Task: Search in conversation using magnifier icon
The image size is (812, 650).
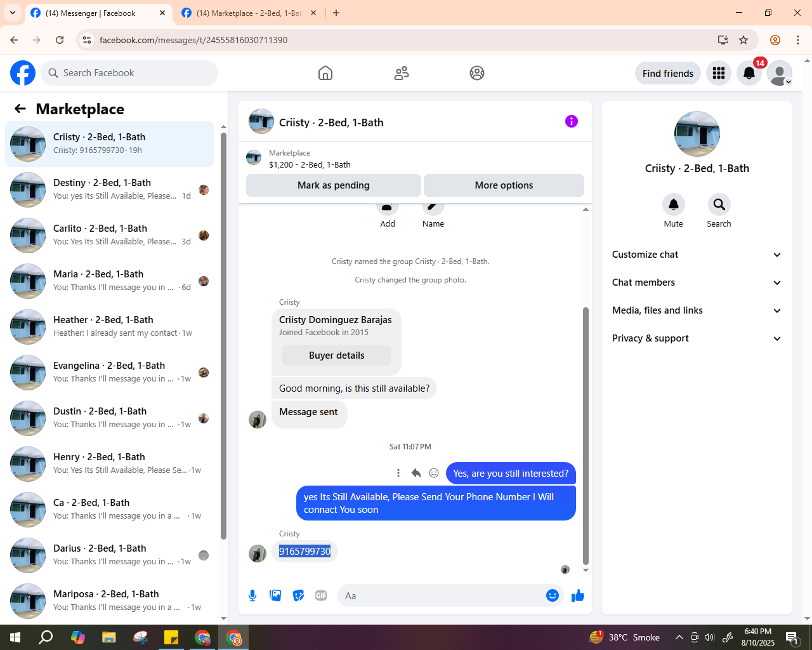Action: tap(719, 204)
